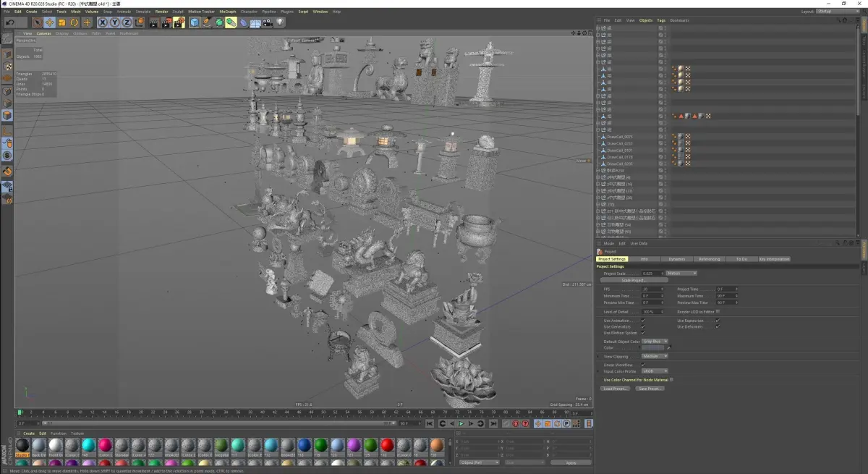
Task: Open the Simulate menu
Action: (x=143, y=12)
